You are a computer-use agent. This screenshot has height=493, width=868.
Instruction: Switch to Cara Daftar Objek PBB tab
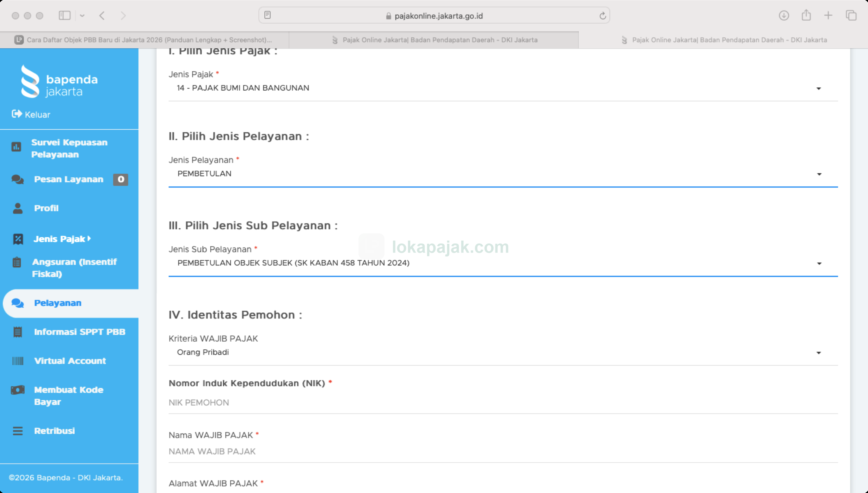(x=144, y=40)
